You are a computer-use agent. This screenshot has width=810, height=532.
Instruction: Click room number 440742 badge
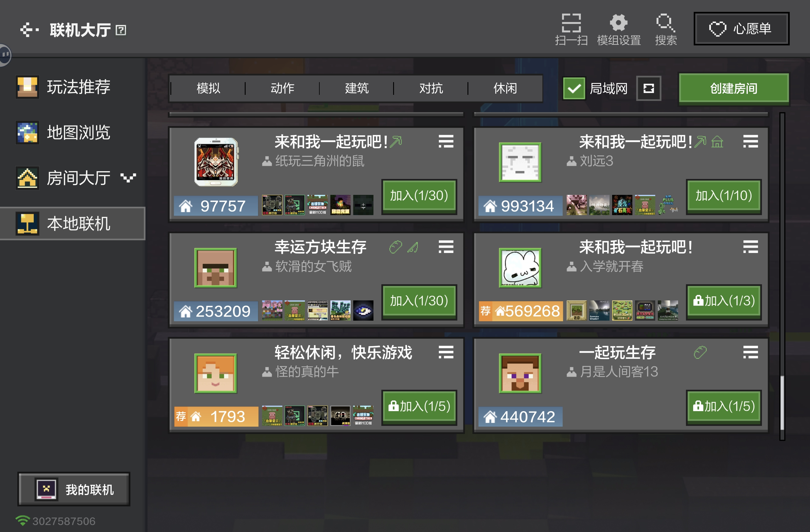coord(520,417)
